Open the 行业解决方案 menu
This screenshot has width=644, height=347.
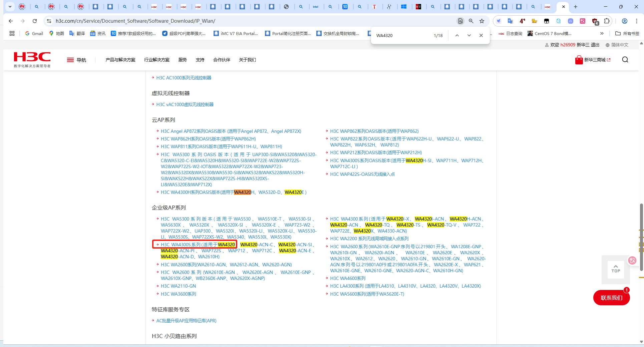tap(157, 60)
